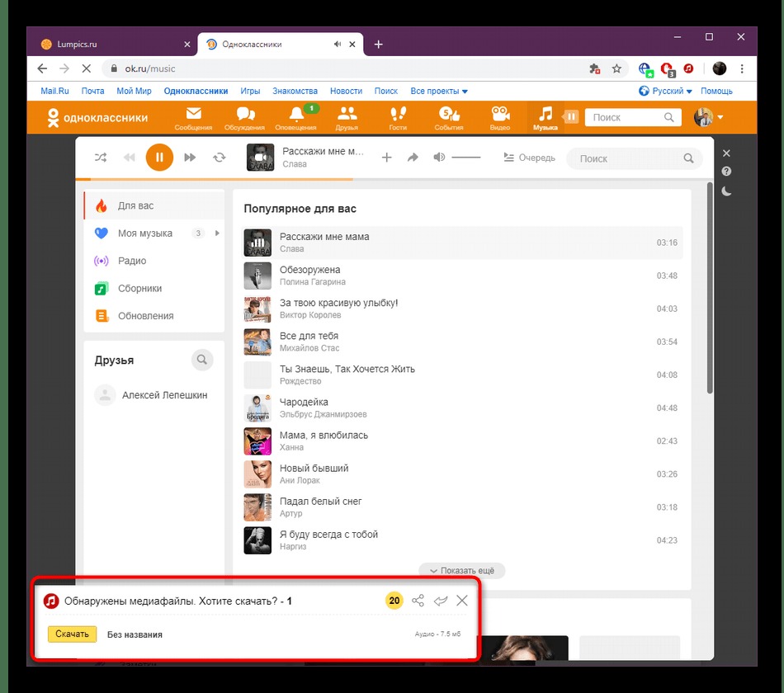Open a new browser tab

pos(379,45)
